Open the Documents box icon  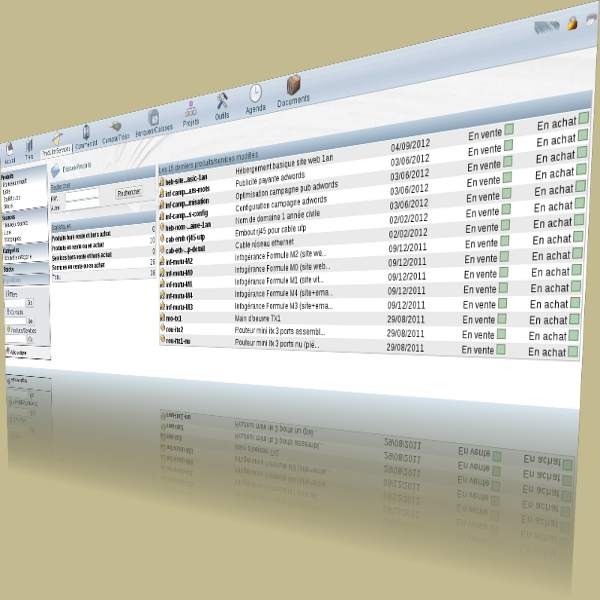(293, 85)
